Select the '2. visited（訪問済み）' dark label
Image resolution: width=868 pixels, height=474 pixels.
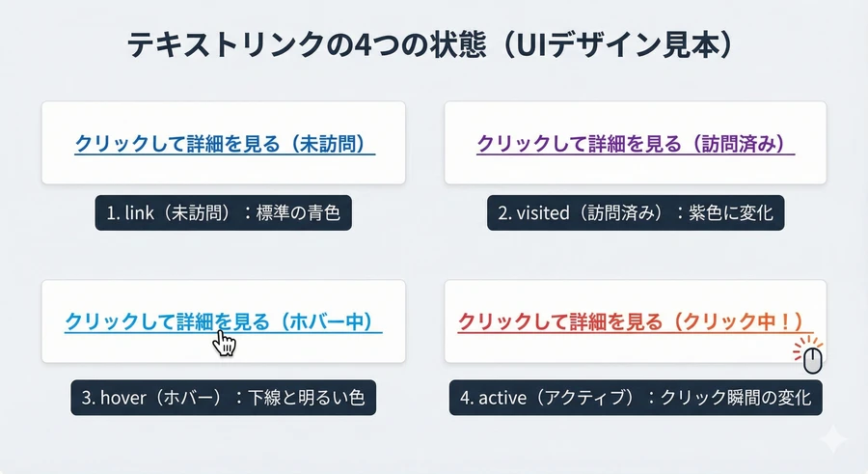635,213
